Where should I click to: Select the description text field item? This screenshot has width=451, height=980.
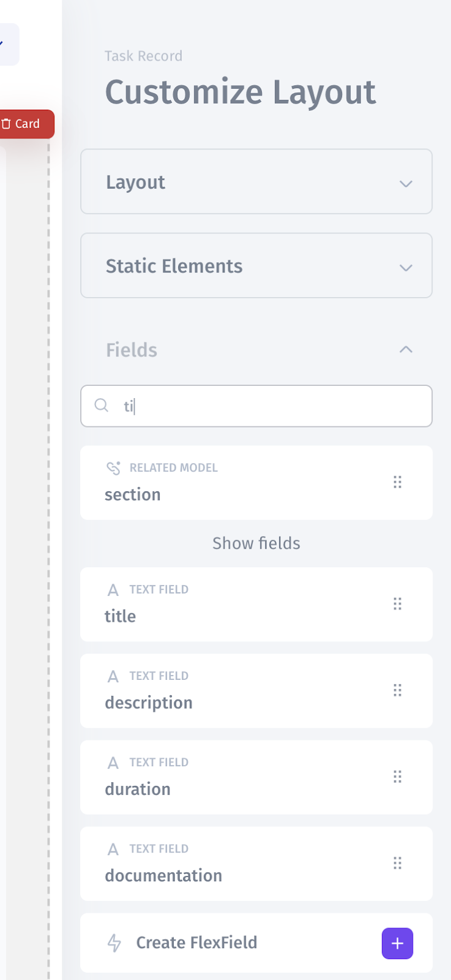[233, 691]
